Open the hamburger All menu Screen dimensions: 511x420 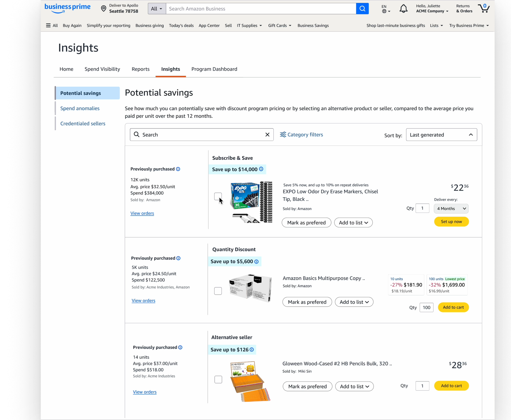click(52, 25)
